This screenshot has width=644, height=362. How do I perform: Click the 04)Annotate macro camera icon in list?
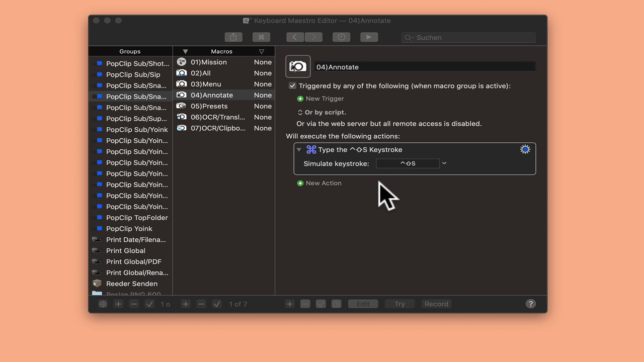tap(182, 95)
